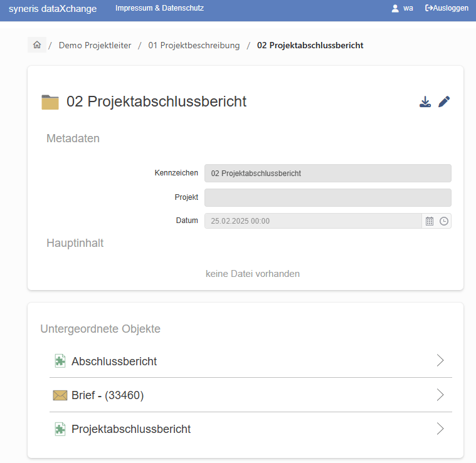Click the Projektabschlussbericht document icon

coord(60,429)
